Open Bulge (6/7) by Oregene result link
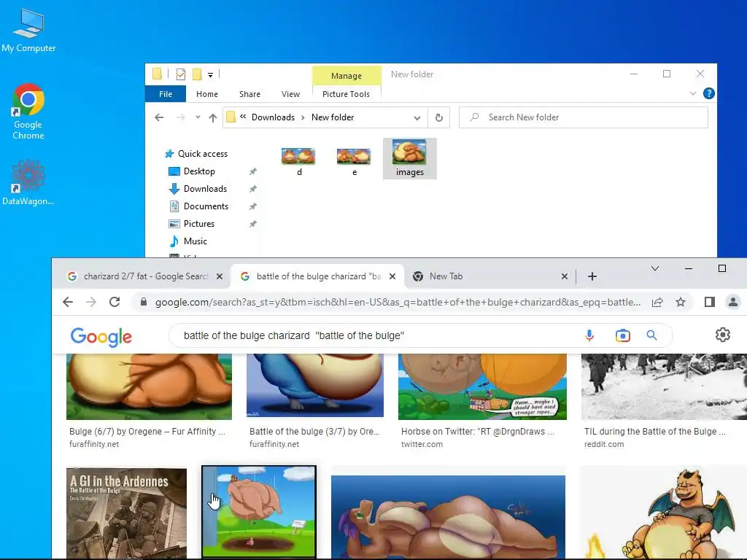 [x=147, y=432]
